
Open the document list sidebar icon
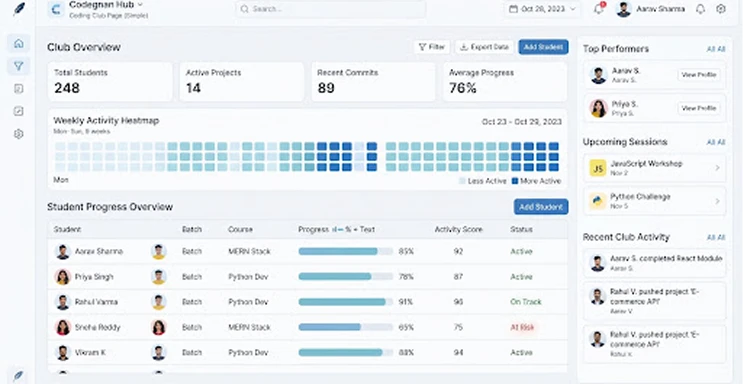click(x=18, y=89)
